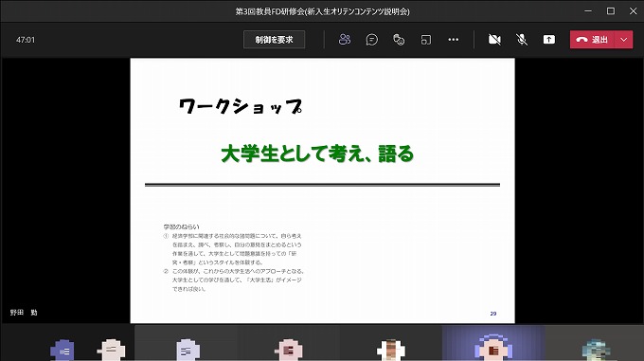Click the 学習のねらい text on the slide
The width and height of the screenshot is (644, 361).
pyautogui.click(x=181, y=226)
